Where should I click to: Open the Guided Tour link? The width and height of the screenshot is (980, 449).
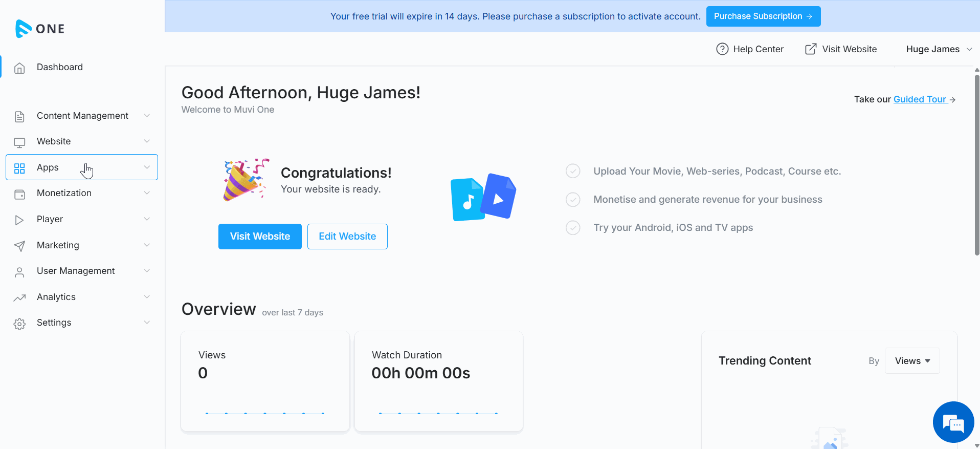point(920,99)
